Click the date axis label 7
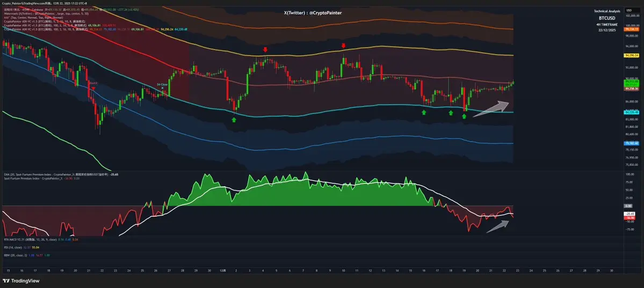 pyautogui.click(x=303, y=271)
